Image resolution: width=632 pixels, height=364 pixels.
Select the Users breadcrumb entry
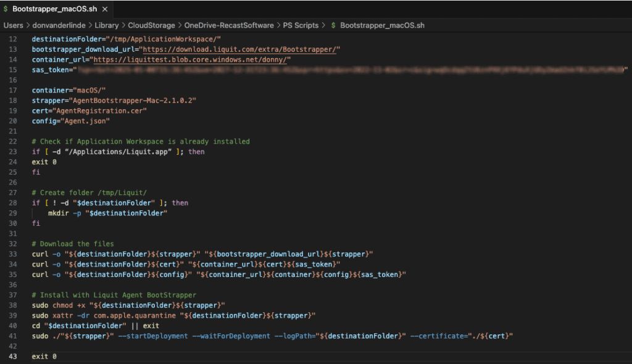13,25
